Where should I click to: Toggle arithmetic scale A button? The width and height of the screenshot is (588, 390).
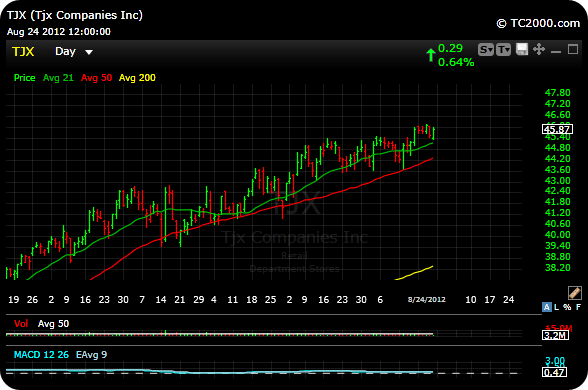547,307
